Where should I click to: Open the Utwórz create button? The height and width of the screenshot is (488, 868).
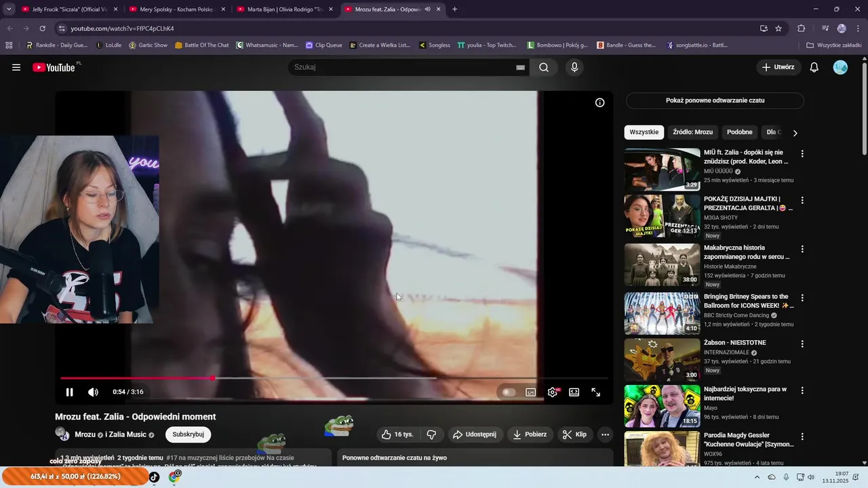pyautogui.click(x=778, y=67)
